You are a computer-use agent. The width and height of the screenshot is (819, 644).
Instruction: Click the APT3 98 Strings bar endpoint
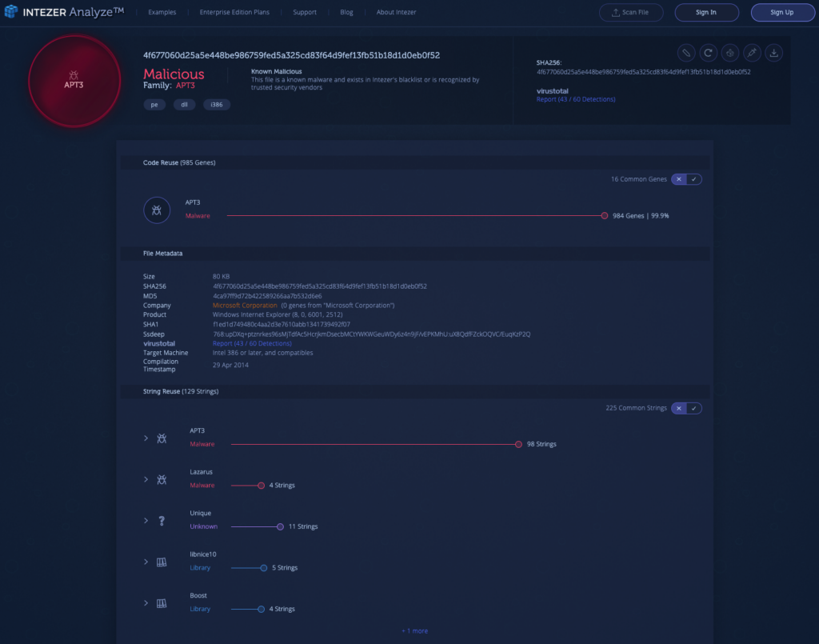tap(518, 444)
